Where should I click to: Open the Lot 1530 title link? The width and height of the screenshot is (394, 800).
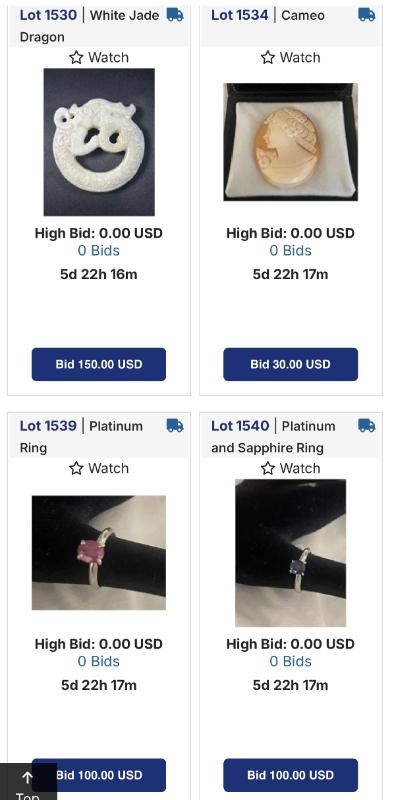[x=48, y=15]
